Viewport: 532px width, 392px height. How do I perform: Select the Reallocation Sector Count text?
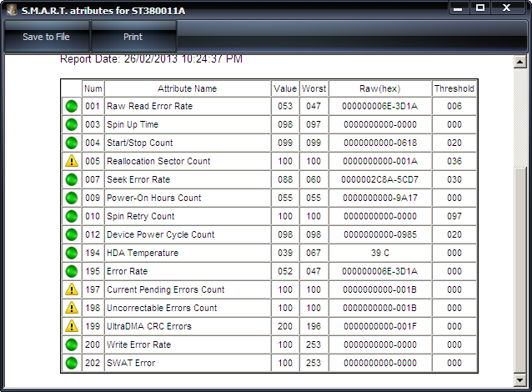click(158, 161)
